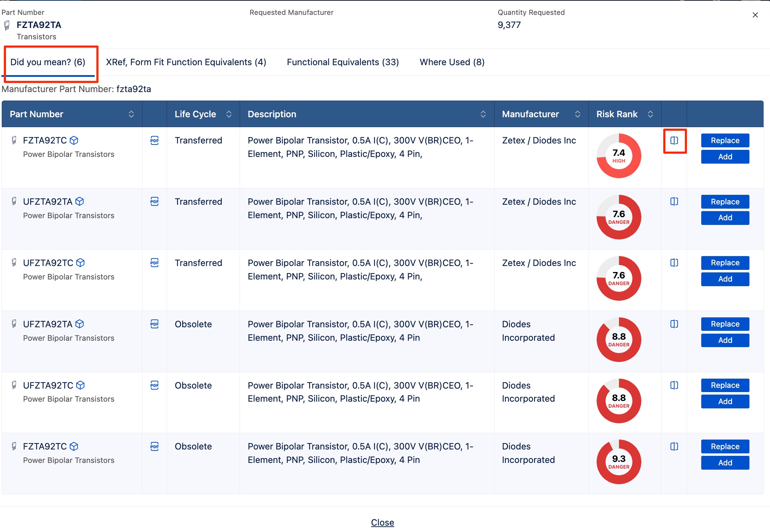Replace with Obsolete UFZTA92TC part
770x532 pixels.
(725, 385)
